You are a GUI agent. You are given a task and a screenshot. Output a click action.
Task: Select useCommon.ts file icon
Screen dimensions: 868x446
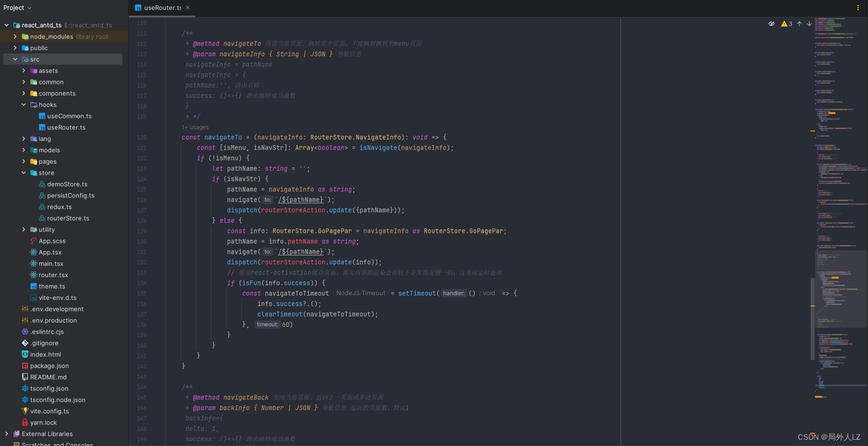pos(42,116)
